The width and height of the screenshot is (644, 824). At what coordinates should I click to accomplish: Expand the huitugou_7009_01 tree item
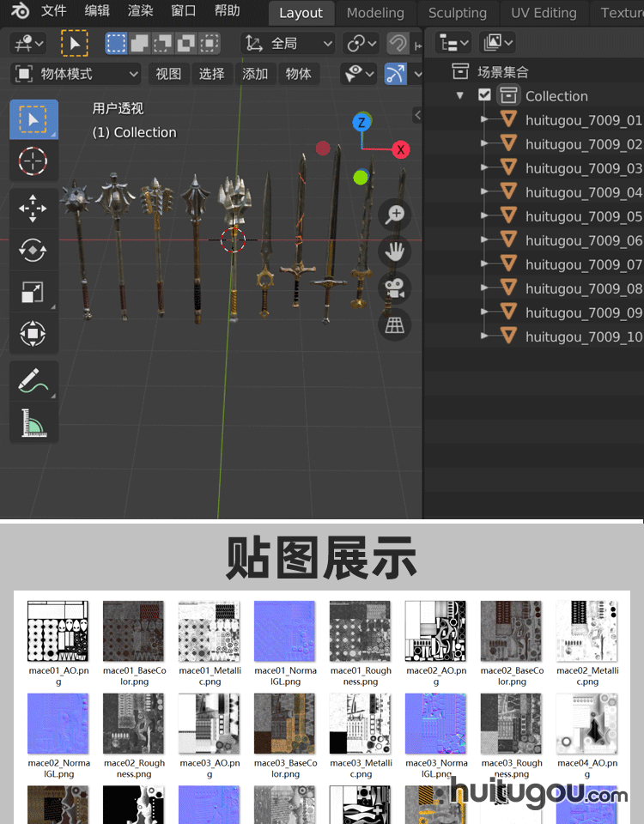[485, 120]
